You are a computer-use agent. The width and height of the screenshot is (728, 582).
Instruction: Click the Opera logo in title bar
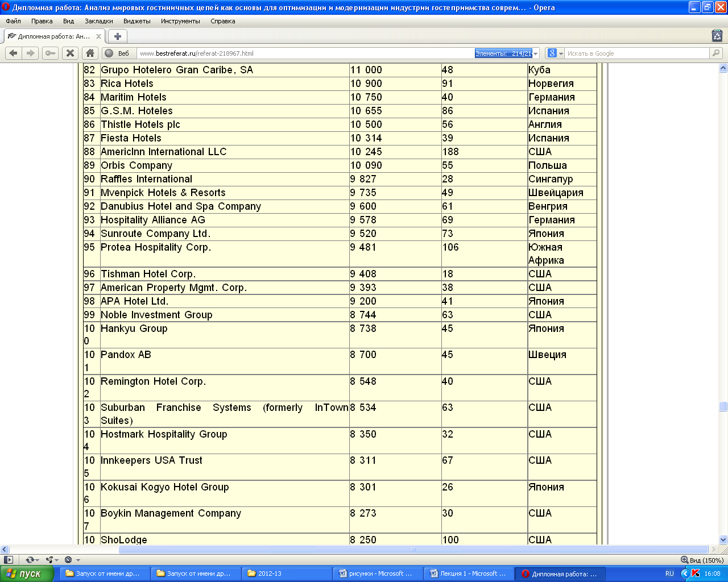pyautogui.click(x=6, y=7)
